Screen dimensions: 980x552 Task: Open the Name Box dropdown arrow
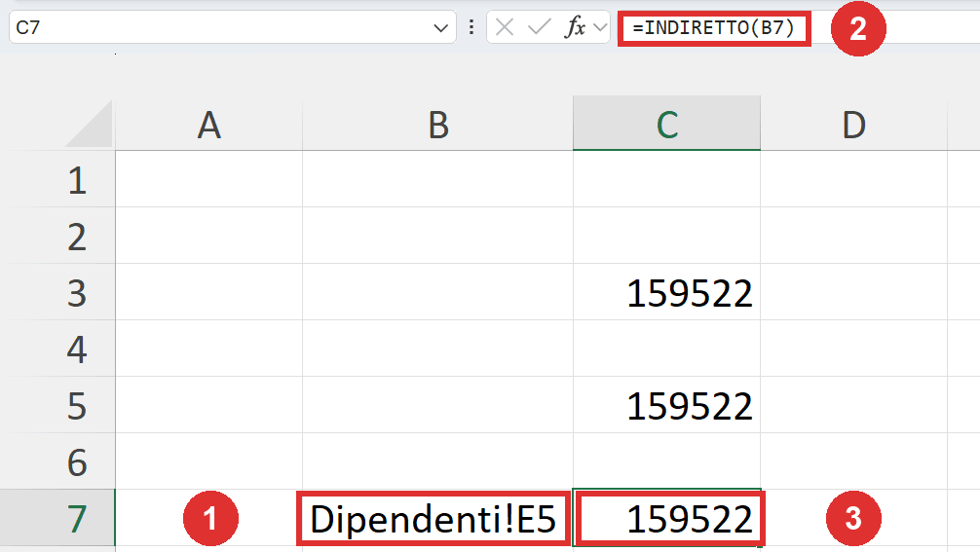pyautogui.click(x=440, y=28)
